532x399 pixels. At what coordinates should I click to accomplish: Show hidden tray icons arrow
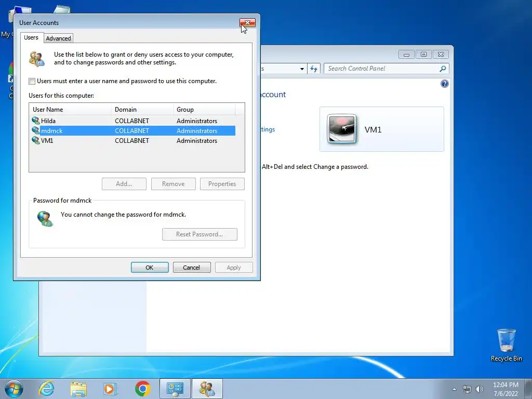click(454, 389)
